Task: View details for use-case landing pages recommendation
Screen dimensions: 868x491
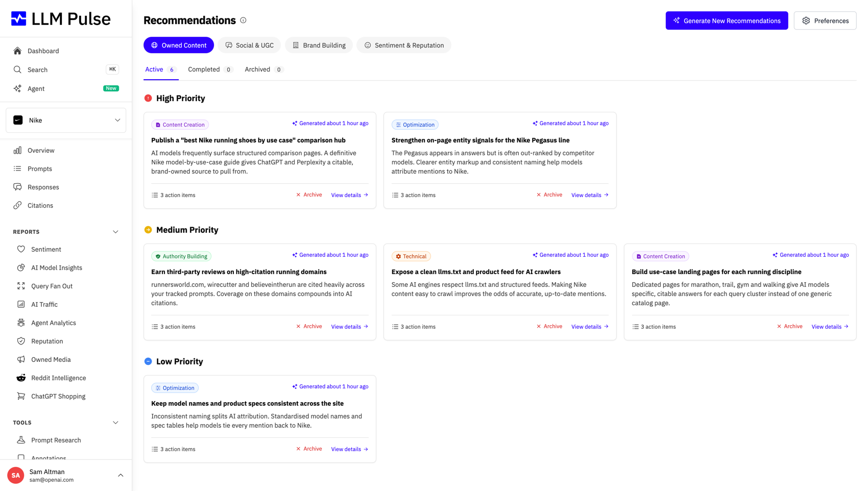Action: (x=830, y=327)
